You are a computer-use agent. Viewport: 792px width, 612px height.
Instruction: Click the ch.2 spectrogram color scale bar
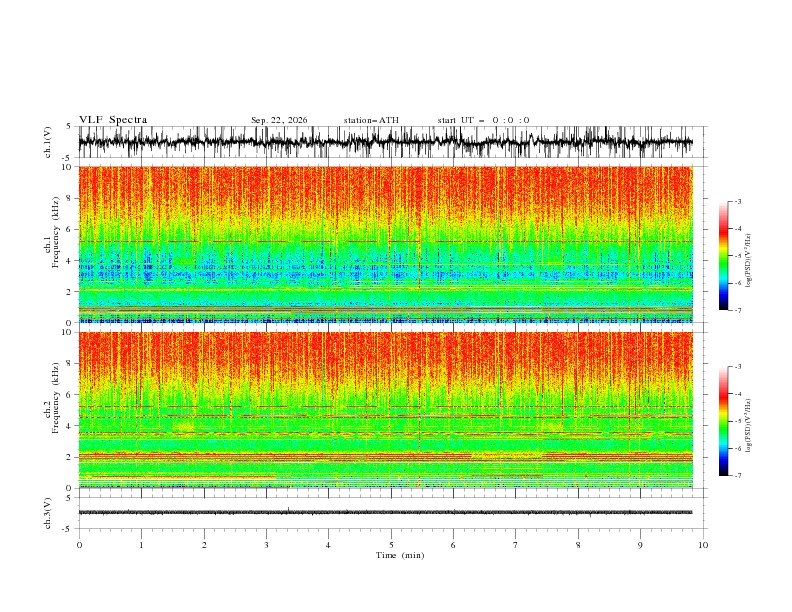tap(723, 421)
